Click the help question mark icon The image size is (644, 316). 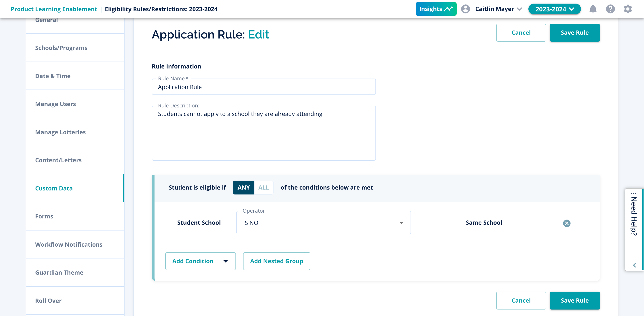pyautogui.click(x=610, y=9)
